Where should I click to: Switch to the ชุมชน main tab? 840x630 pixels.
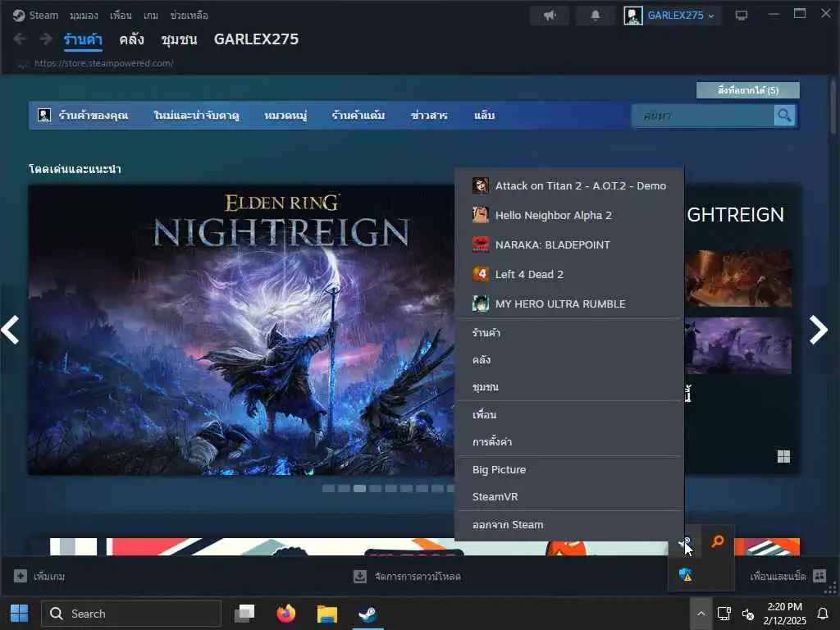179,39
